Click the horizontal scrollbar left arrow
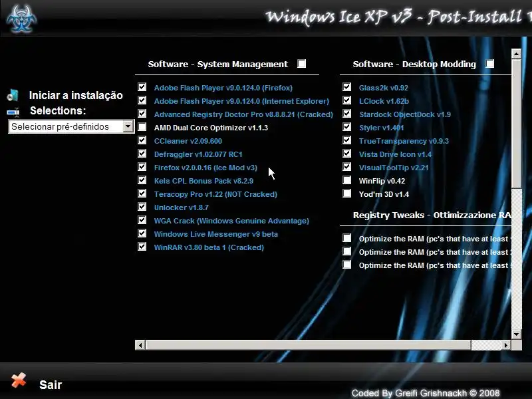Image resolution: width=532 pixels, height=399 pixels. 140,345
